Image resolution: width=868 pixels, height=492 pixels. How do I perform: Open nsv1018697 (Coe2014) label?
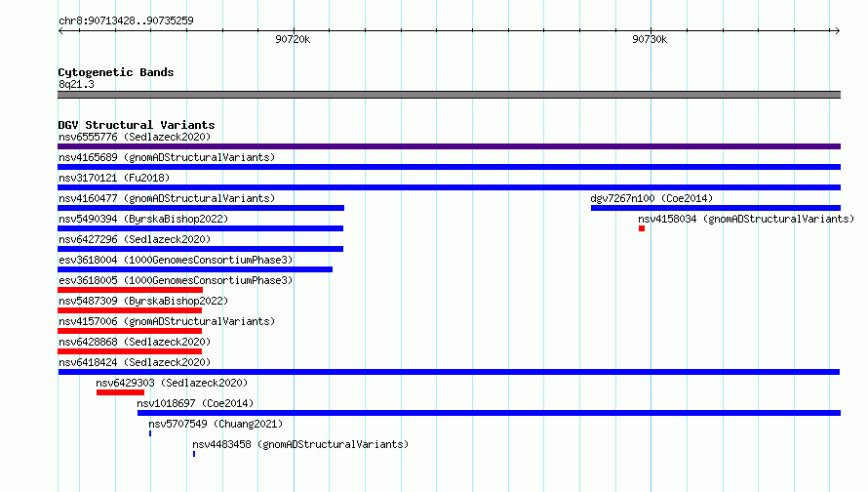tap(195, 403)
